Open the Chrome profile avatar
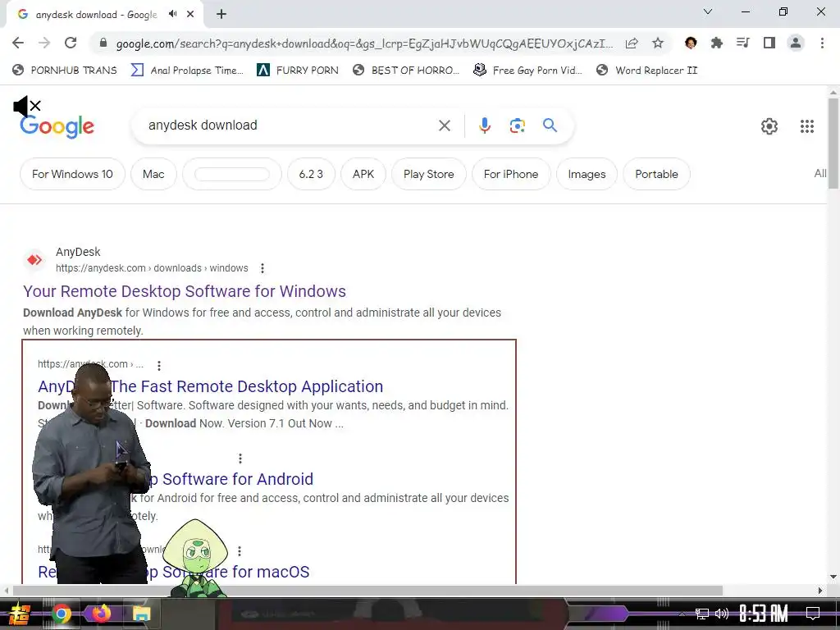The image size is (840, 630). [796, 43]
